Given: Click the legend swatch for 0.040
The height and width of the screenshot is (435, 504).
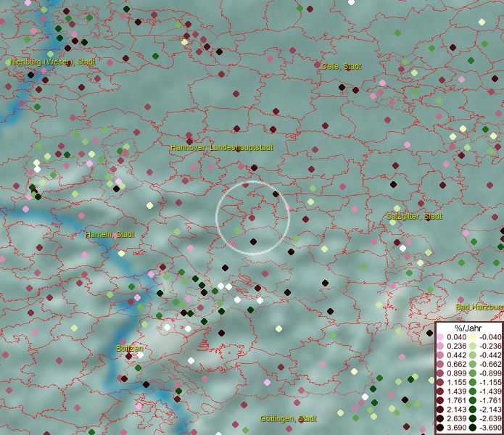Looking at the screenshot, I should coord(440,337).
